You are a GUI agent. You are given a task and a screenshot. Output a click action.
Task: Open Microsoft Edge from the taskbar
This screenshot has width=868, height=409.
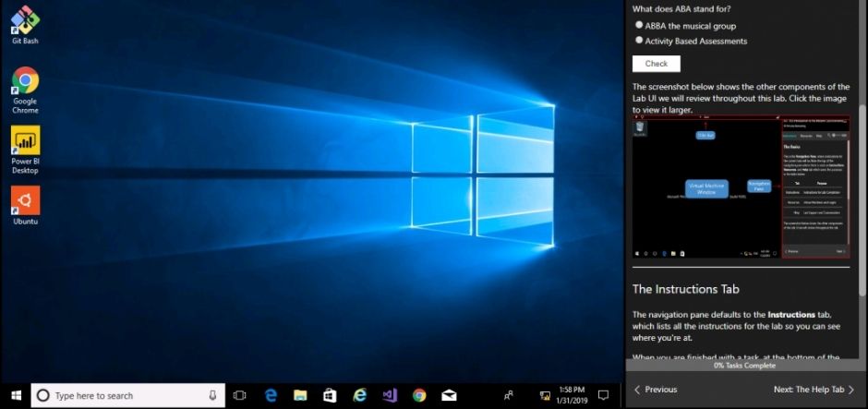[271, 395]
